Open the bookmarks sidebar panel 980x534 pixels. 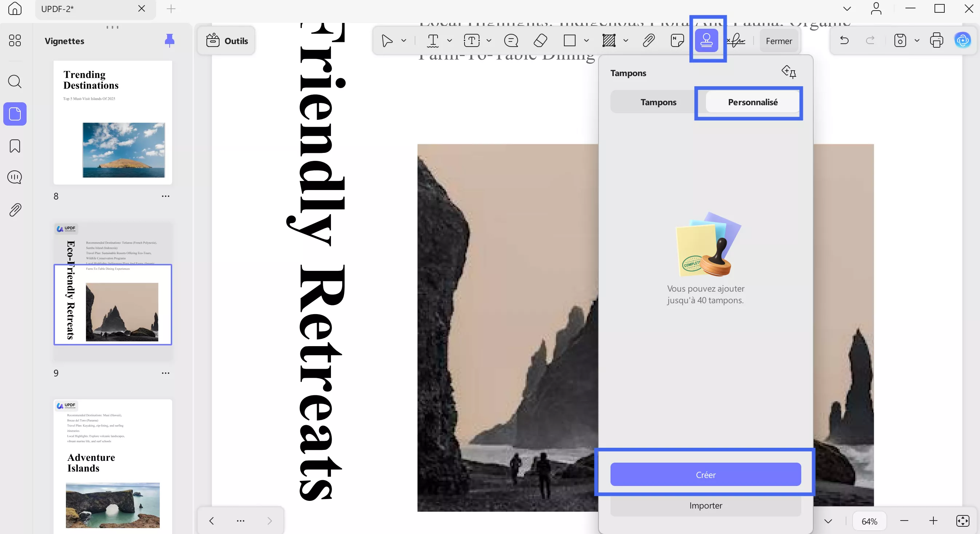(15, 146)
